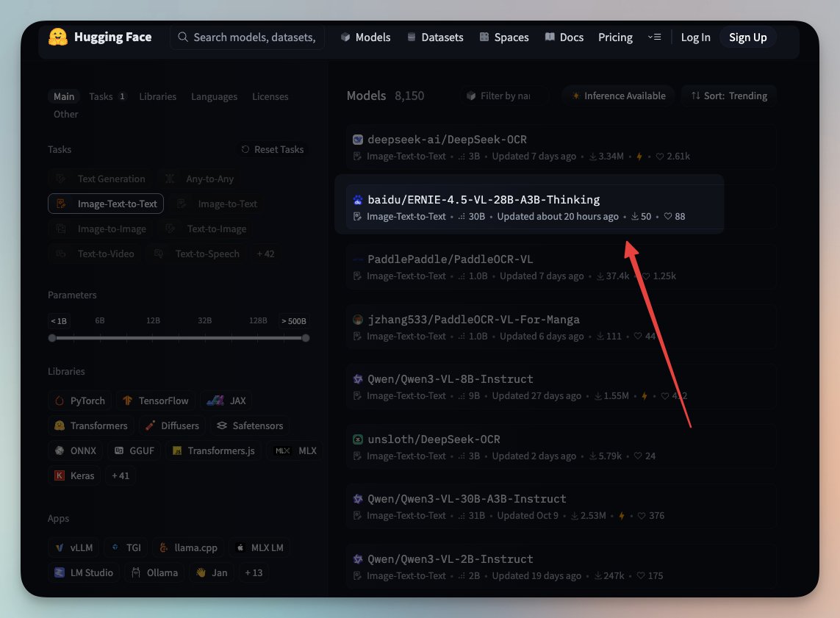840x618 pixels.
Task: Click the Spaces icon in navbar
Action: [484, 37]
